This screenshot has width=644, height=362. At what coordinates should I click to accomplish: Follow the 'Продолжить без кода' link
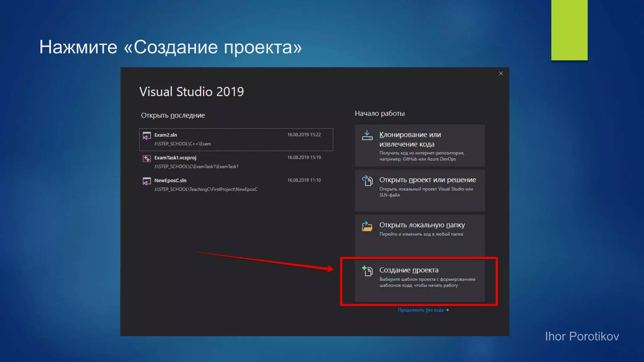point(423,310)
